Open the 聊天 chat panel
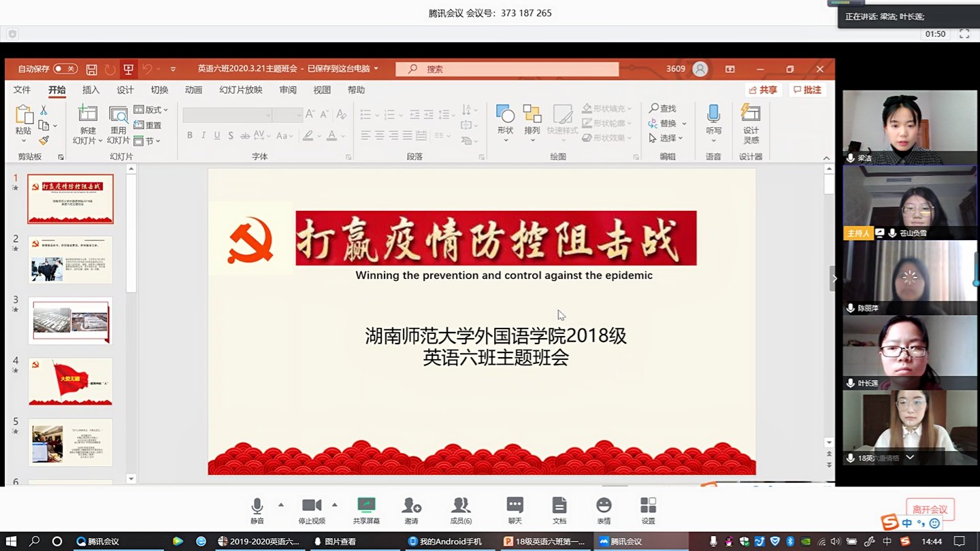The image size is (980, 551). point(514,505)
